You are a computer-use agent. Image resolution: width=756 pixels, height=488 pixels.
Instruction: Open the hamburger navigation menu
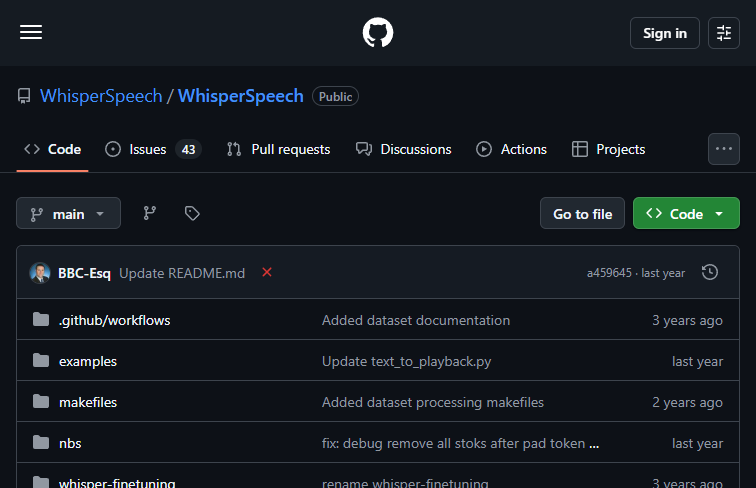coord(31,32)
